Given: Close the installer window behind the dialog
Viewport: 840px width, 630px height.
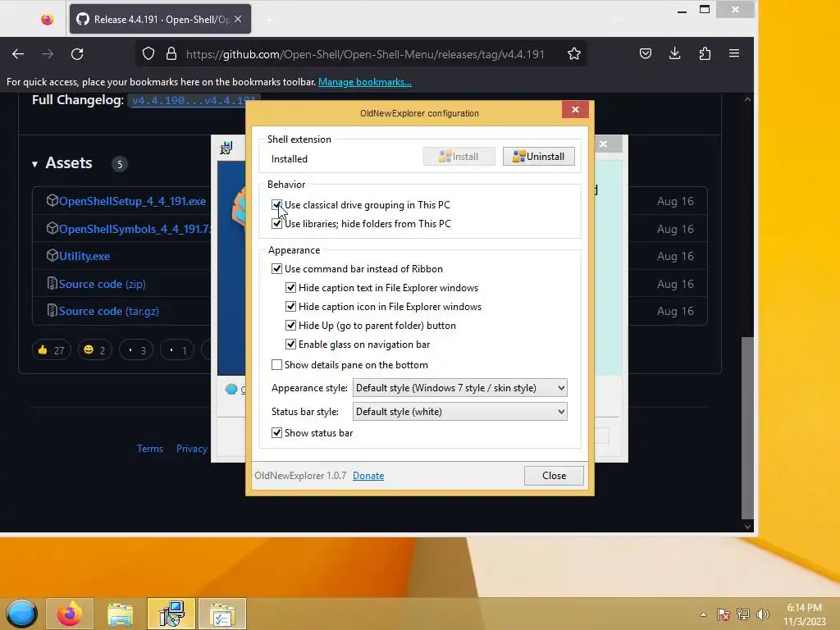Looking at the screenshot, I should [x=603, y=144].
